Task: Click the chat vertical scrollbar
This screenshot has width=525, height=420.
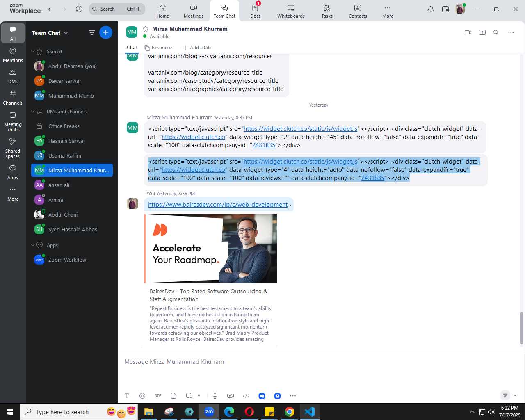Action: pos(522,328)
